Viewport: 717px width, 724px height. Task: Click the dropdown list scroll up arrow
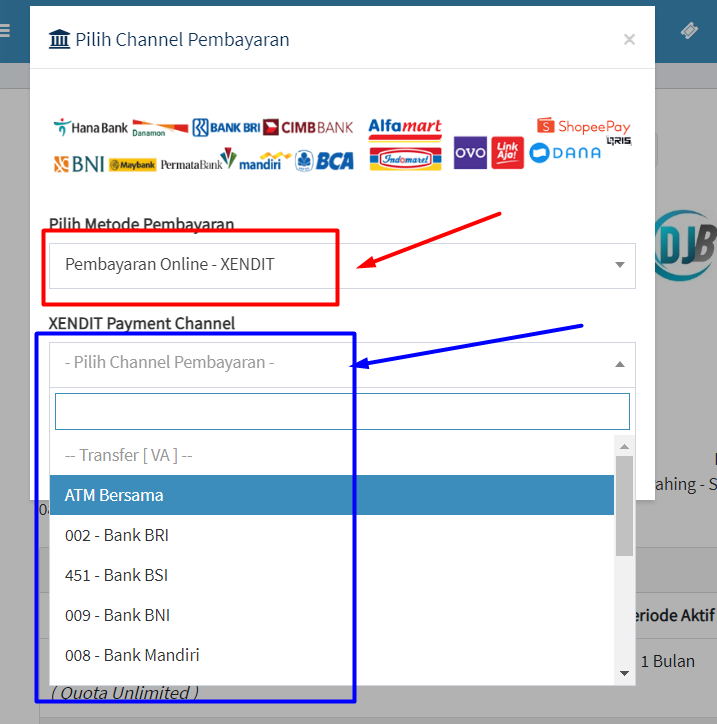point(624,446)
